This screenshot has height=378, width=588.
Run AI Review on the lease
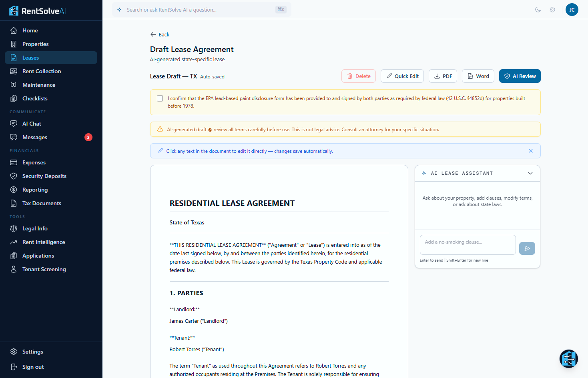click(x=520, y=76)
